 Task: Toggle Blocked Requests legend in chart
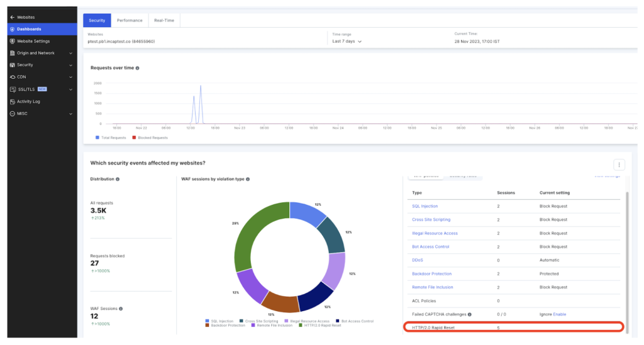coord(151,137)
